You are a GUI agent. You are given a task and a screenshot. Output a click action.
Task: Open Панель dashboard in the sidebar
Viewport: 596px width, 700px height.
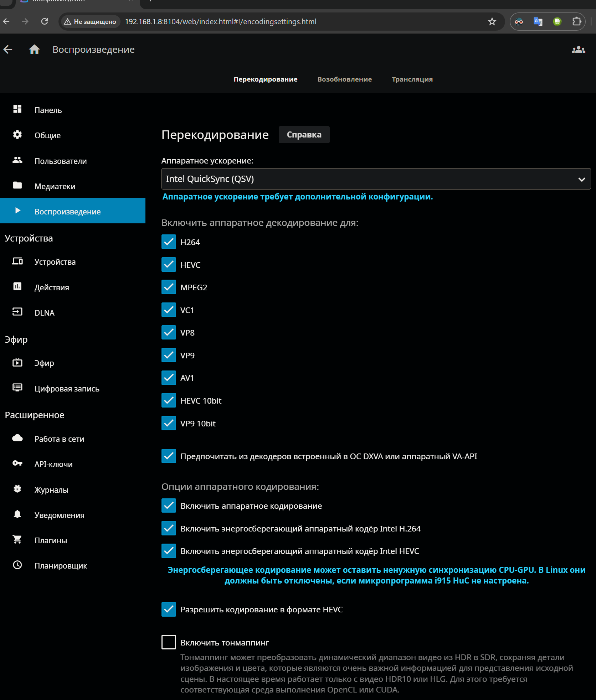(x=48, y=110)
